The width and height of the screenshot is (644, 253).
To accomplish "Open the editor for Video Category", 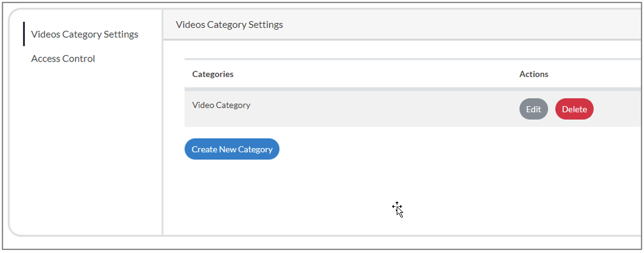I will pyautogui.click(x=533, y=109).
